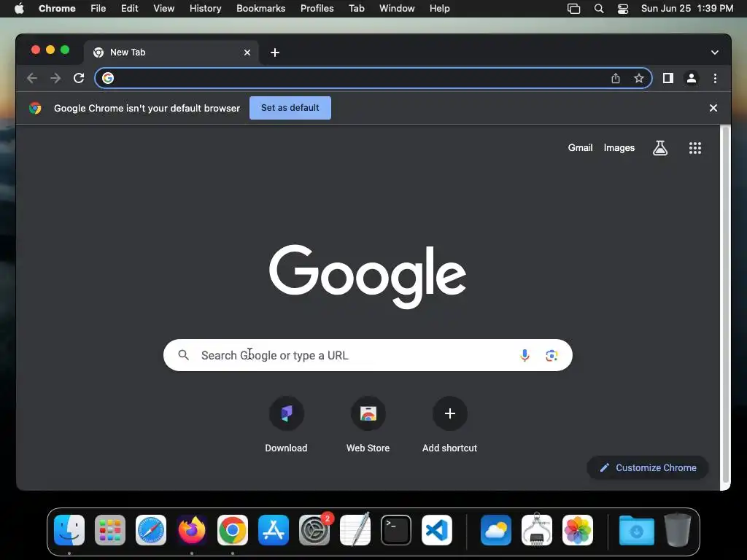Click the page vertical scrollbar
The image size is (747, 560).
pos(725,305)
